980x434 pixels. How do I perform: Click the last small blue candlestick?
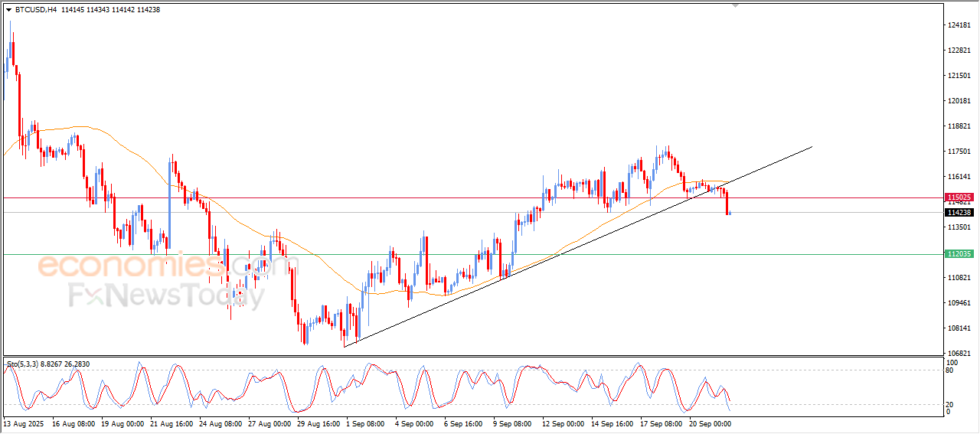(730, 213)
